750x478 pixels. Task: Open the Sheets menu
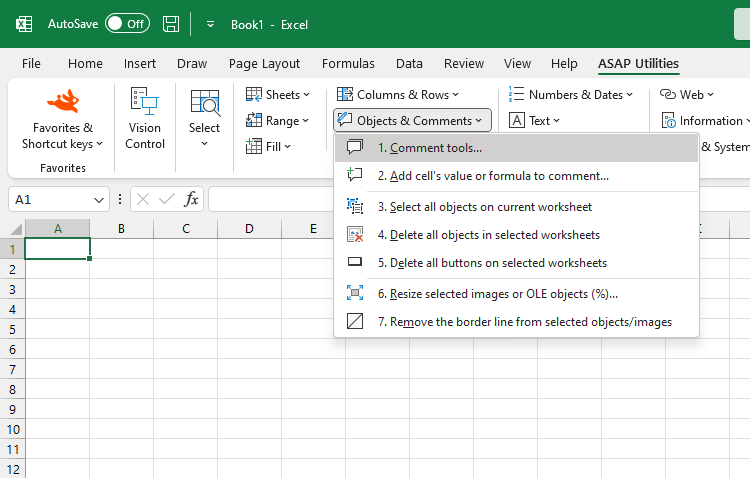tap(277, 95)
